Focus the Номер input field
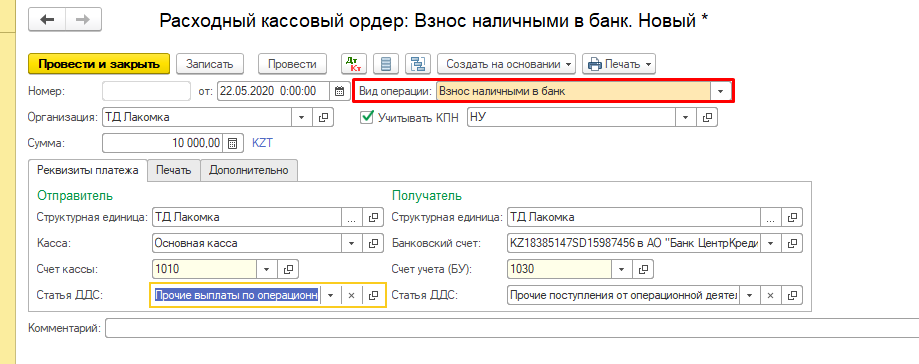 [x=147, y=91]
